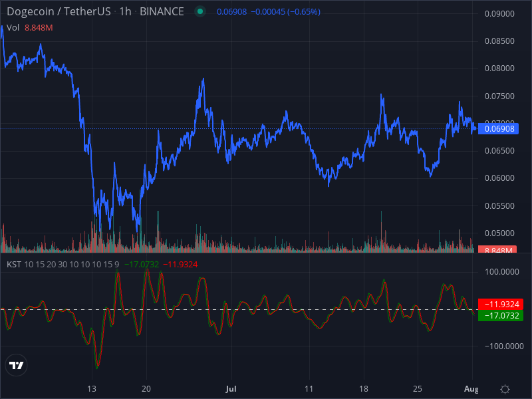Click the 13 date on time axis
The image size is (532, 399).
(x=92, y=389)
